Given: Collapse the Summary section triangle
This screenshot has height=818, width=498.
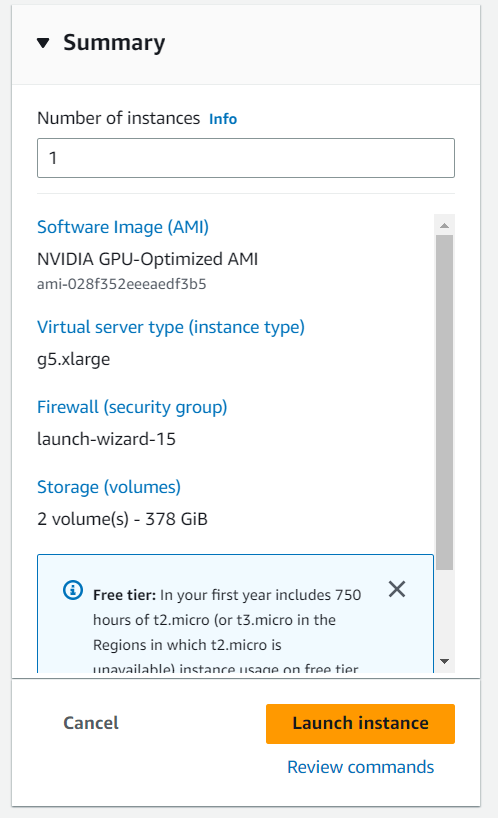Looking at the screenshot, I should pyautogui.click(x=43, y=43).
